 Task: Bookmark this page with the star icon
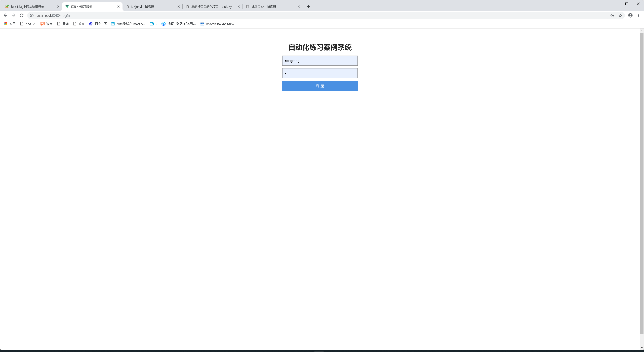coord(620,16)
